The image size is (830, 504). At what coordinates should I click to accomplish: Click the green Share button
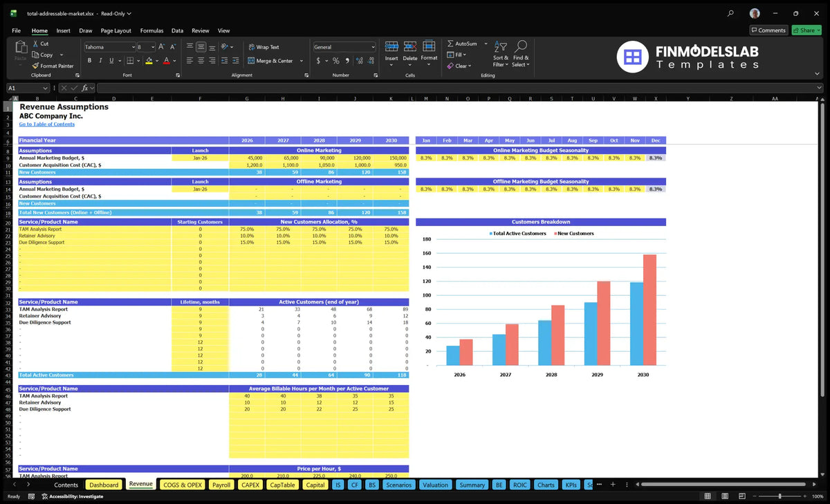806,30
